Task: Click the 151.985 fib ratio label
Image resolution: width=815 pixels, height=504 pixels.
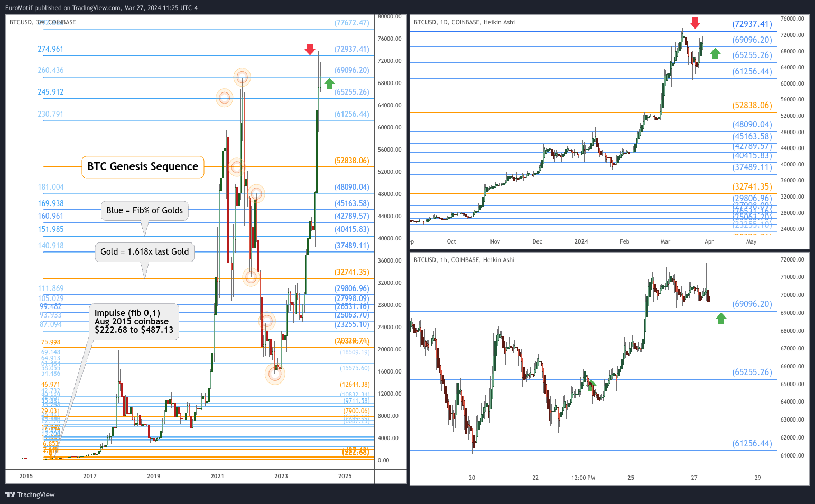Action: pos(50,229)
